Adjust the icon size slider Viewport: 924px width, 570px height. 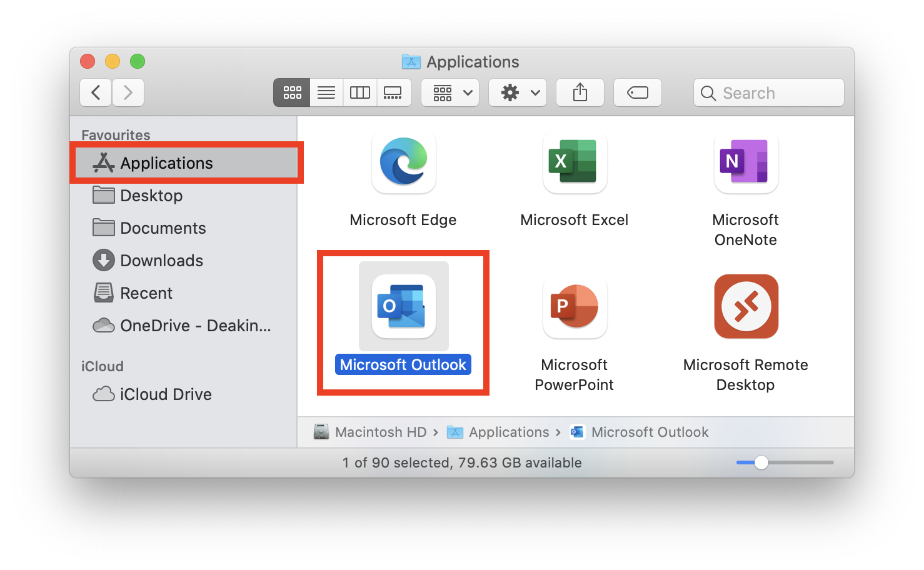[761, 462]
